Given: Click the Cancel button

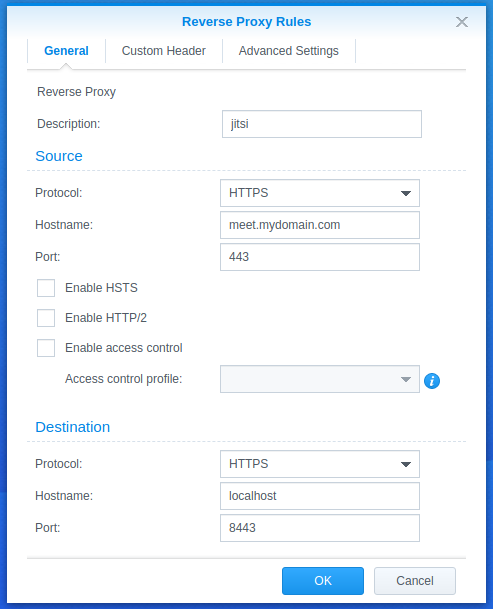Looking at the screenshot, I should [x=415, y=581].
